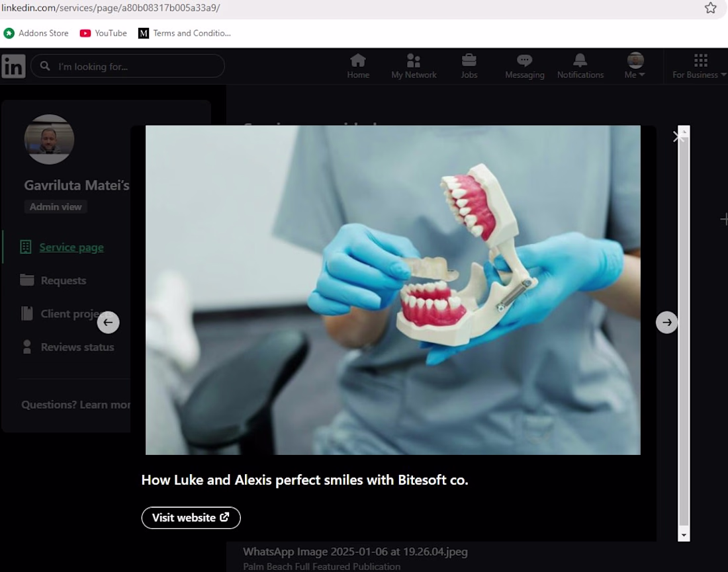Click the search magnifier icon

click(45, 66)
